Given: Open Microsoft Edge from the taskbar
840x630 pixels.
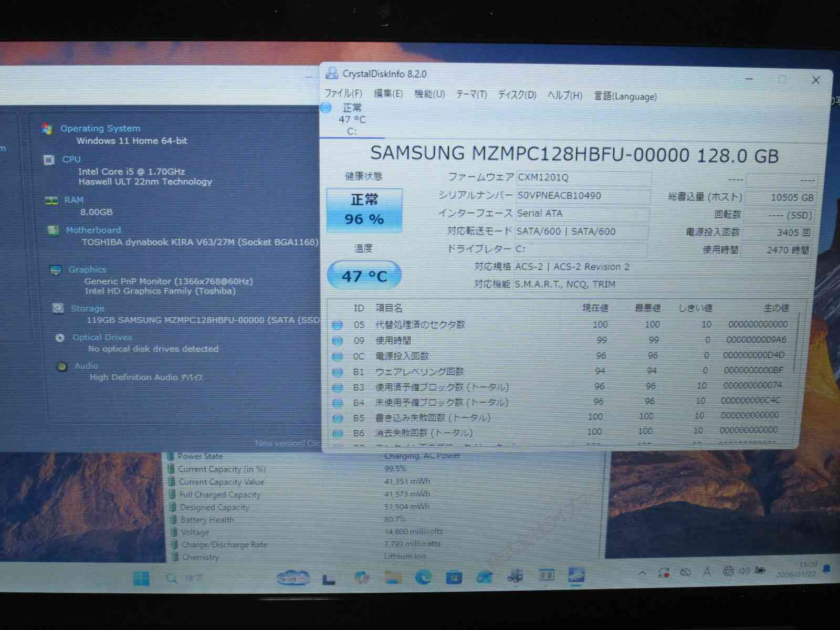Looking at the screenshot, I should tap(423, 577).
